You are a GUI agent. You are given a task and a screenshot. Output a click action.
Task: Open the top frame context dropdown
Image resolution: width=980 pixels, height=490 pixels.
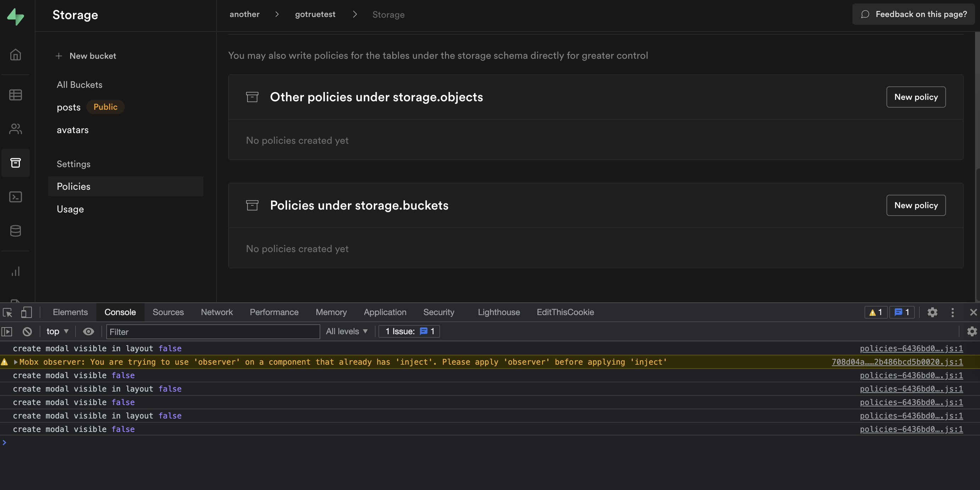[x=56, y=331]
